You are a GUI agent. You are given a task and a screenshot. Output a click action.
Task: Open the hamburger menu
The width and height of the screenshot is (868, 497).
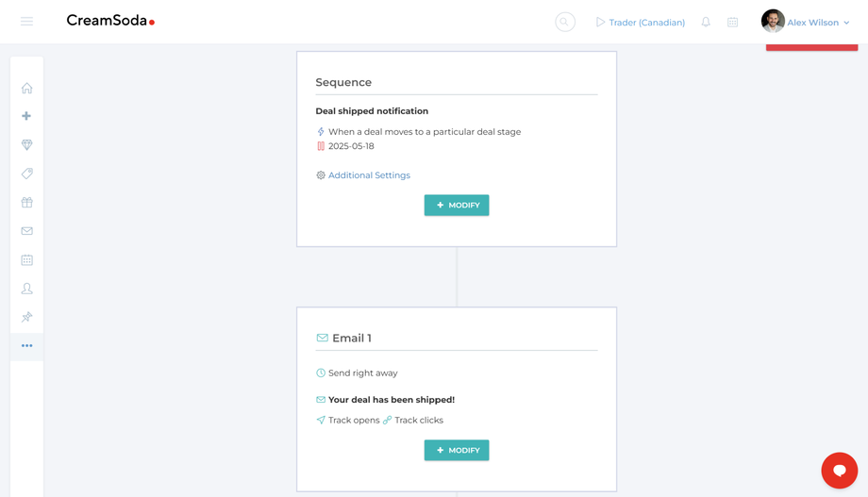pos(26,22)
